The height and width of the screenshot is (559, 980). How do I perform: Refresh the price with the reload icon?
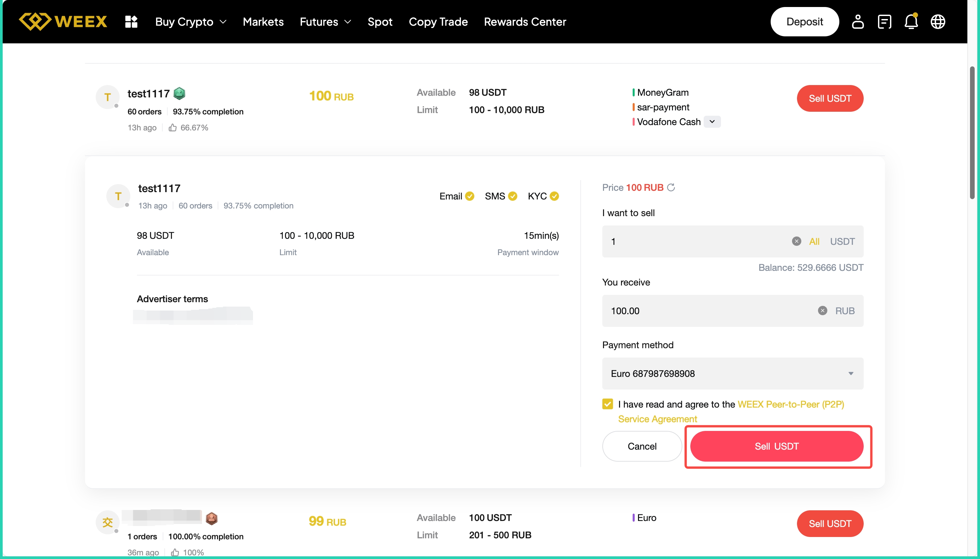(671, 187)
